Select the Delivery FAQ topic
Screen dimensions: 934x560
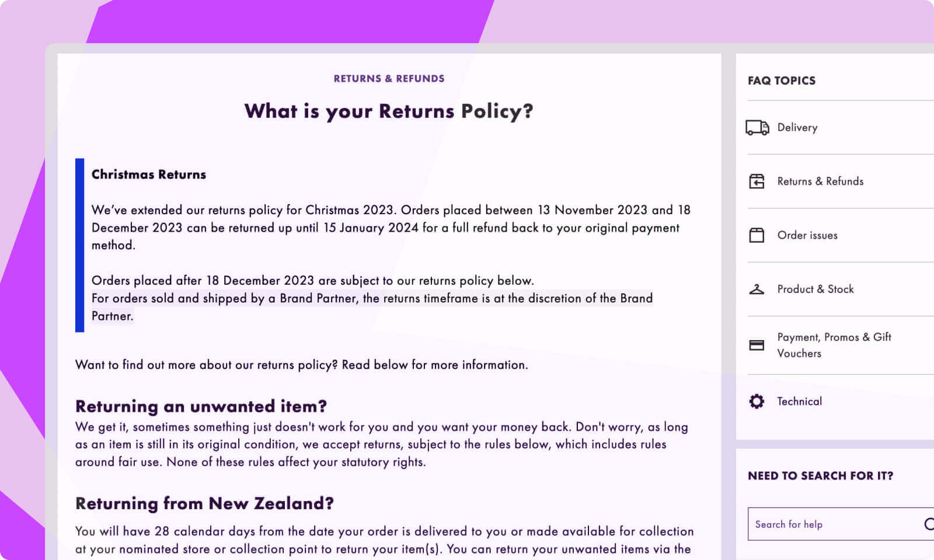[797, 127]
